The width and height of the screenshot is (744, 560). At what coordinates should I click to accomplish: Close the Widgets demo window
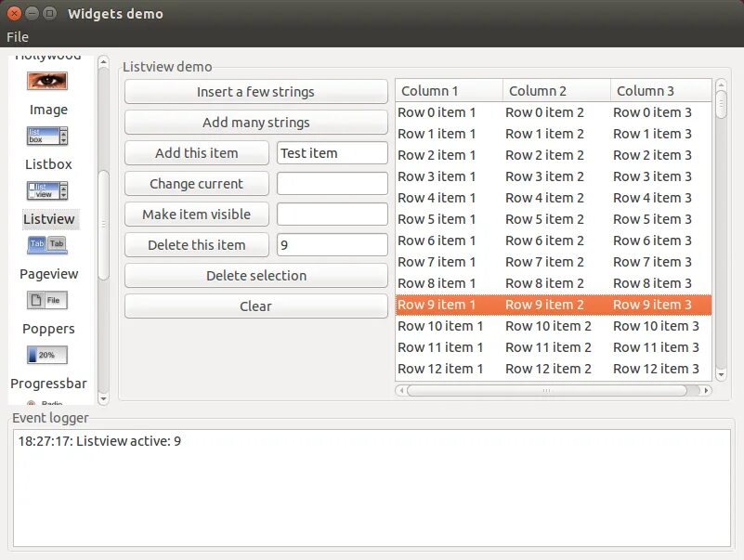click(x=14, y=13)
